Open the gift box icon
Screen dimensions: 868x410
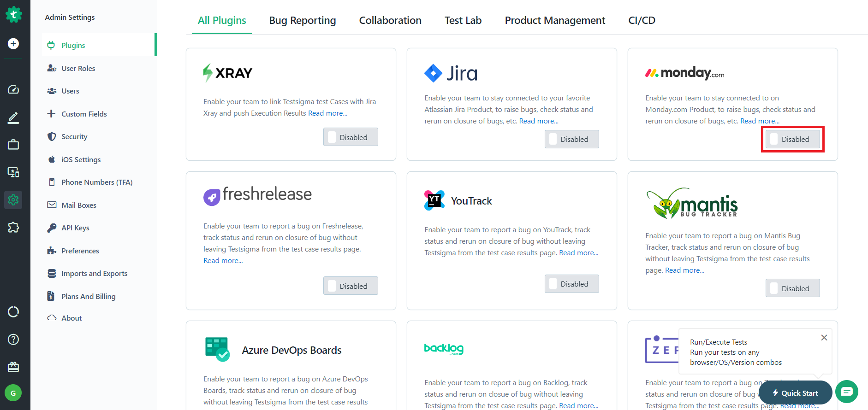point(13,367)
